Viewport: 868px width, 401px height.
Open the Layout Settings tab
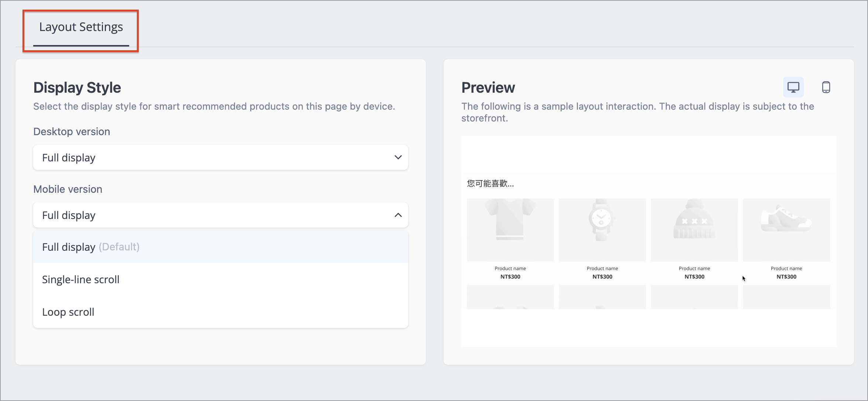tap(81, 27)
